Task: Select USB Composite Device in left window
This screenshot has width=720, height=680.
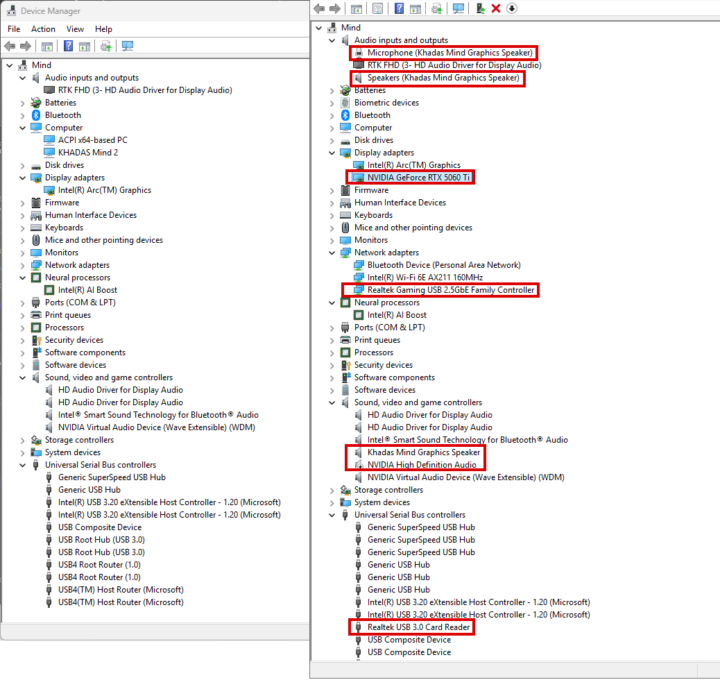Action: (x=100, y=527)
